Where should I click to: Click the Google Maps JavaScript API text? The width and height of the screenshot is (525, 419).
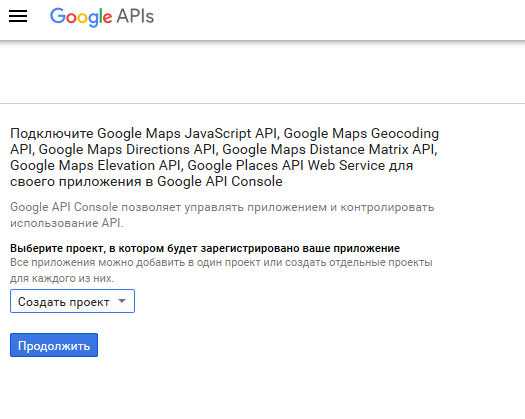click(187, 133)
